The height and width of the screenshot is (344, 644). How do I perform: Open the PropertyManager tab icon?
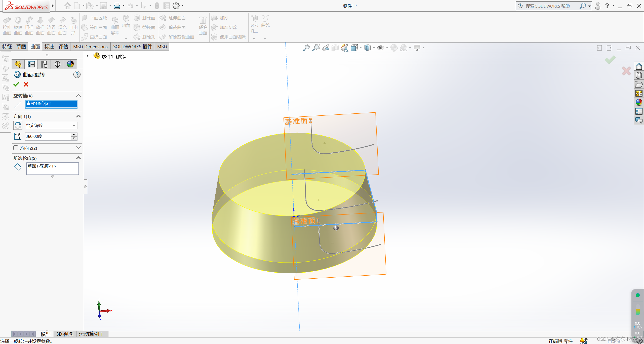[31, 64]
